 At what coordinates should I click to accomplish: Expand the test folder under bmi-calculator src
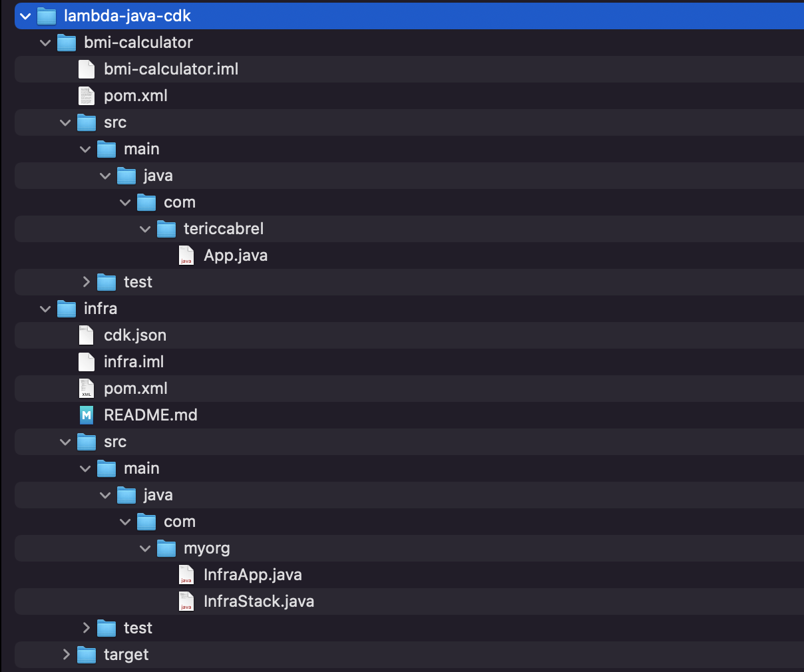tap(86, 282)
